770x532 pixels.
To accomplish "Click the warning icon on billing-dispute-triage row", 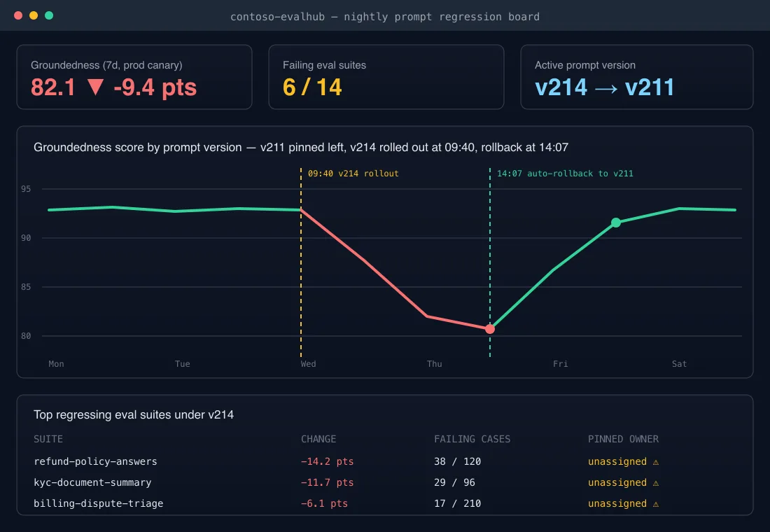I will click(656, 504).
